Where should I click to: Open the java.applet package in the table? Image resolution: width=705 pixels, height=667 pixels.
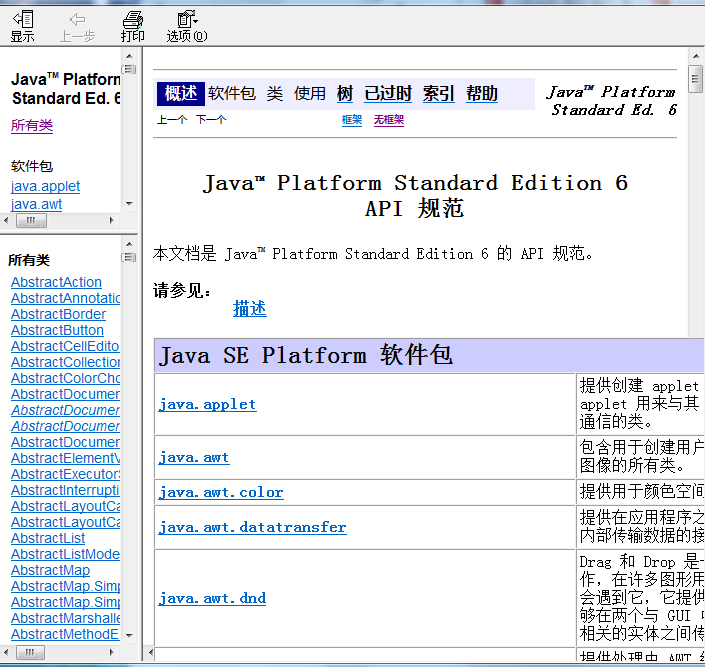[207, 404]
